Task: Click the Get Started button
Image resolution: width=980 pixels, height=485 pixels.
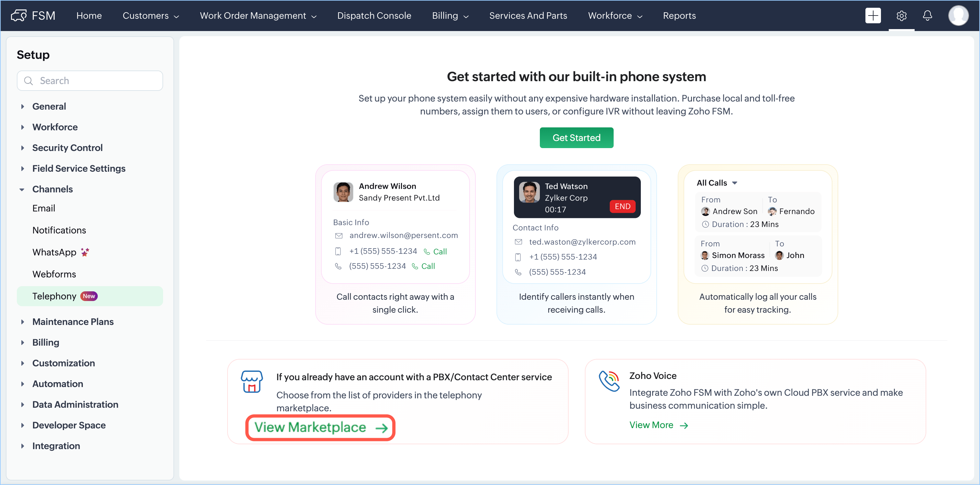Action: [576, 138]
